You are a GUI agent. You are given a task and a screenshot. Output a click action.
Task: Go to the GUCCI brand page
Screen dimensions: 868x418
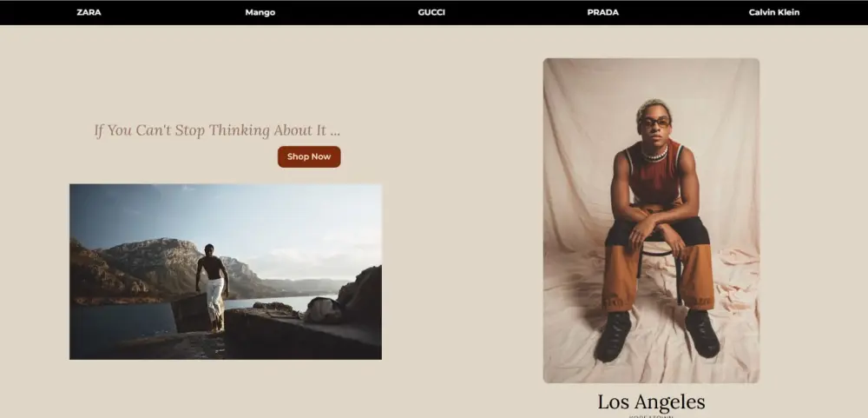431,12
